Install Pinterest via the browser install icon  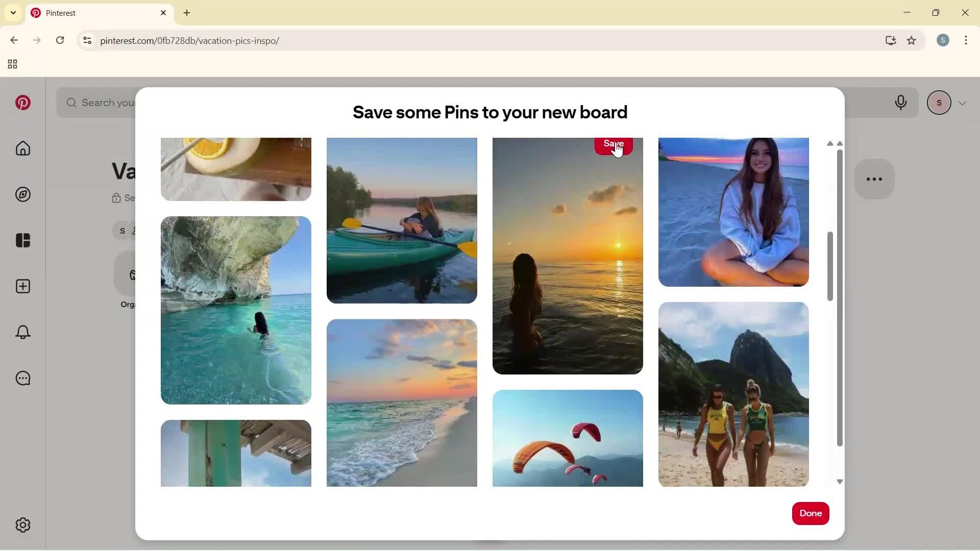(x=890, y=40)
